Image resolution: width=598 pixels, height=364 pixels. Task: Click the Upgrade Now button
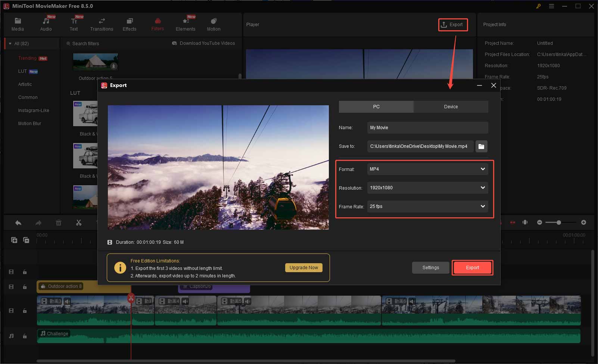(303, 268)
